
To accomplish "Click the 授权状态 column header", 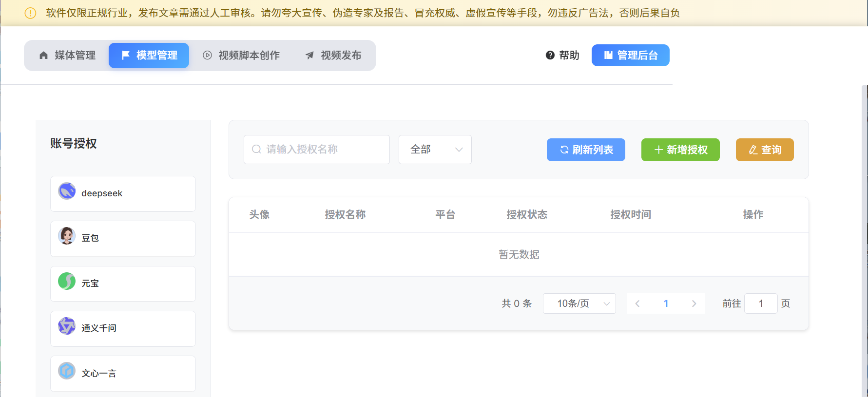I will click(x=527, y=215).
